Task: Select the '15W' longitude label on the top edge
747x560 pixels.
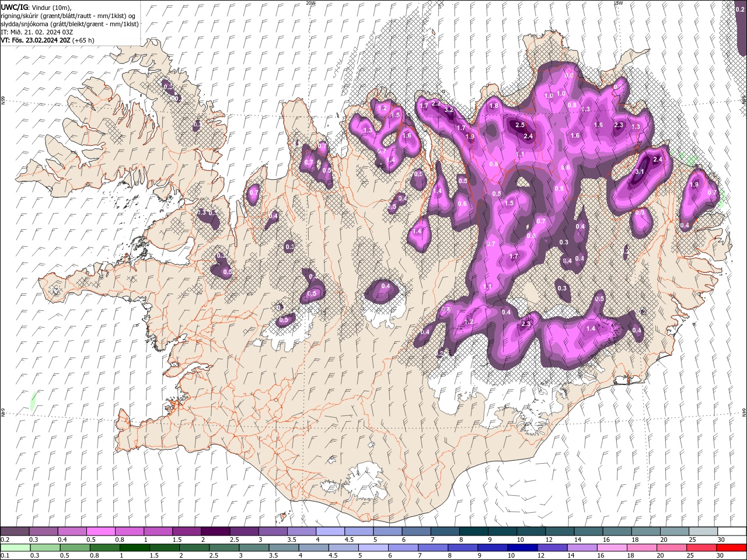Action: point(618,3)
